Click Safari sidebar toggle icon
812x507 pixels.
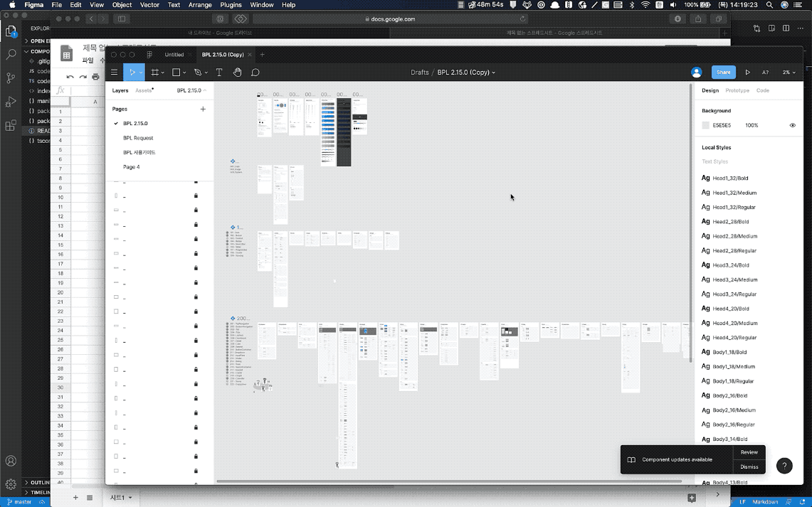[x=122, y=18]
